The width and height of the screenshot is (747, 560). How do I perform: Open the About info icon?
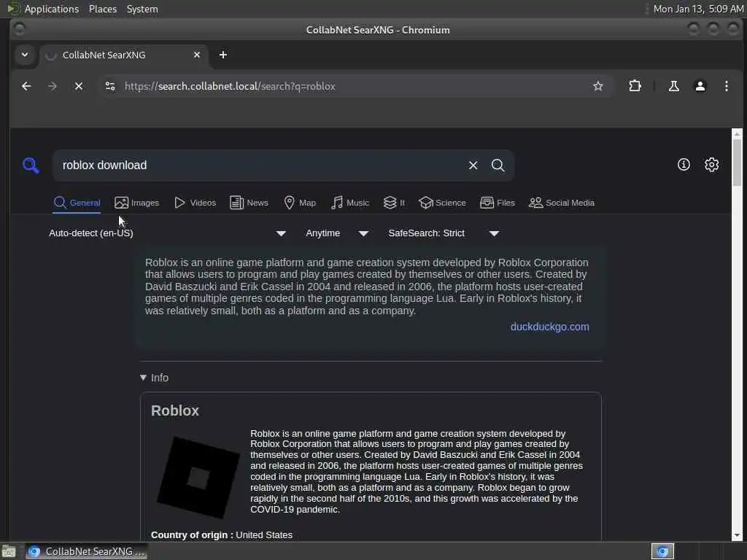(684, 165)
